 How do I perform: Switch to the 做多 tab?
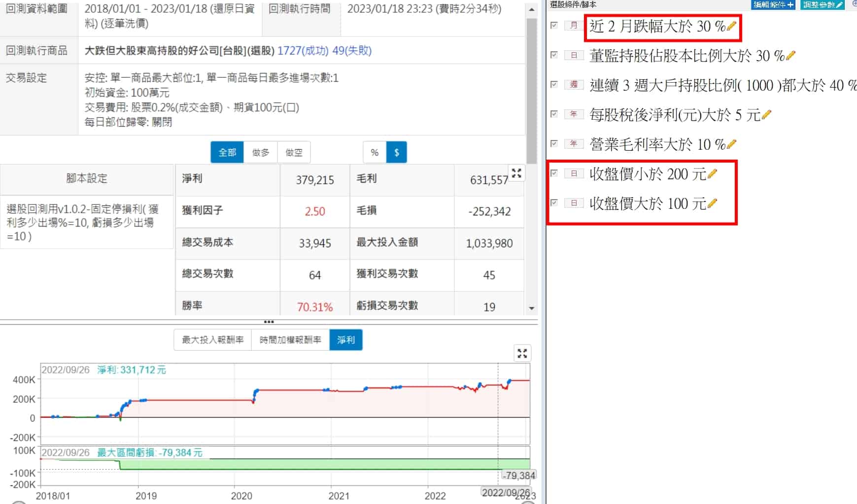[x=261, y=152]
